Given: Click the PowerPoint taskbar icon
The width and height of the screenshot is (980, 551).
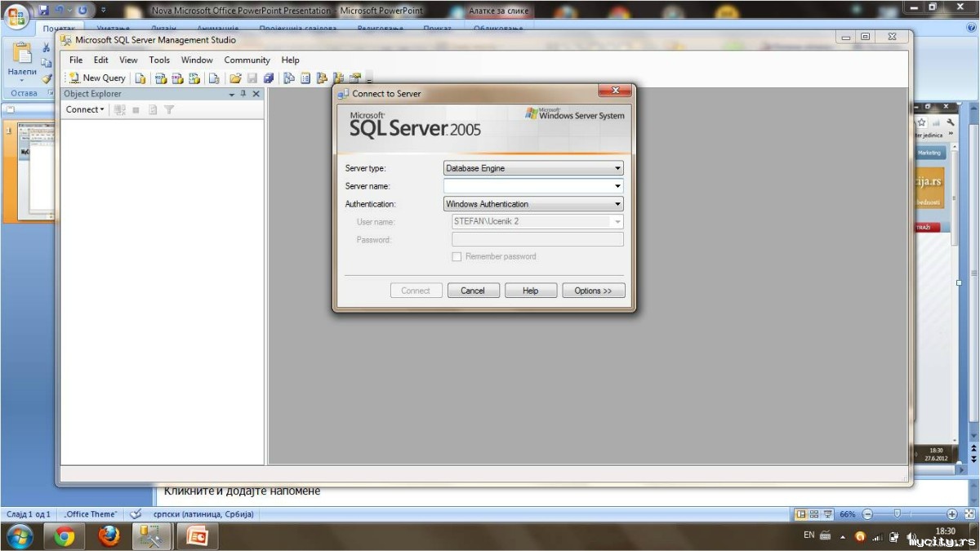Looking at the screenshot, I should 197,536.
